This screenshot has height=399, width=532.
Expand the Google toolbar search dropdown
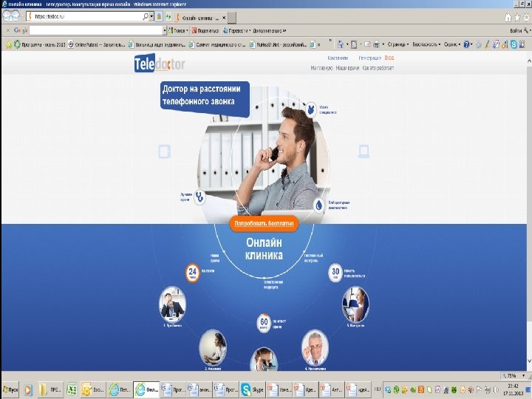pos(165,30)
